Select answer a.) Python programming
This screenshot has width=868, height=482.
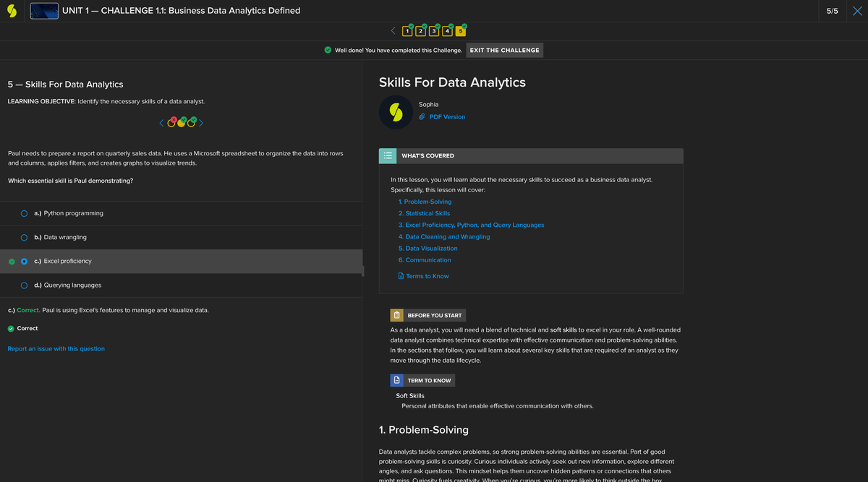tap(182, 213)
